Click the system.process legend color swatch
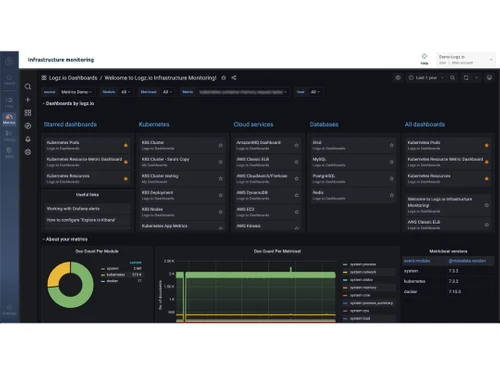The image size is (500, 375). click(x=345, y=264)
